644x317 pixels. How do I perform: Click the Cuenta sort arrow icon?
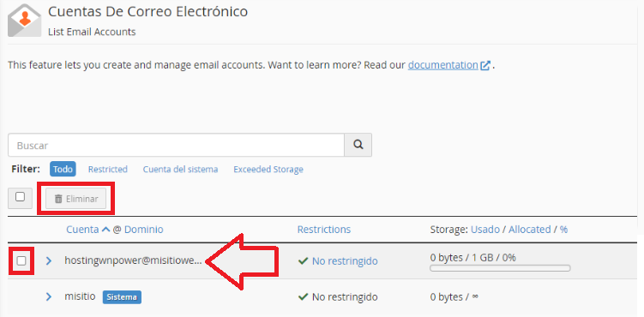[x=105, y=230]
